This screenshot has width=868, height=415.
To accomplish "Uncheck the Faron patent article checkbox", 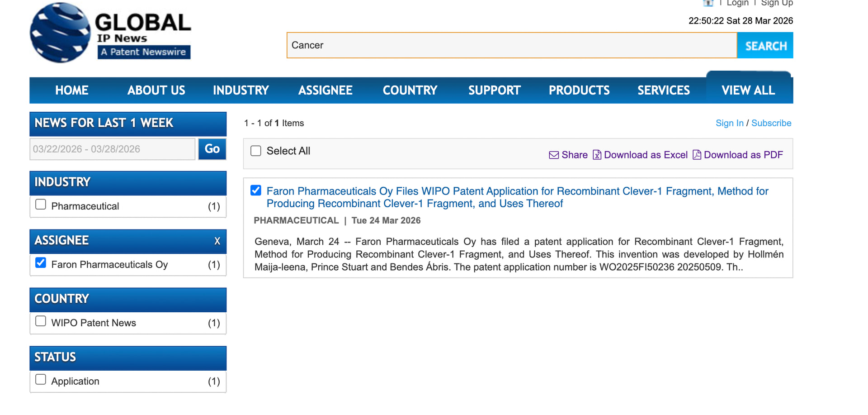I will point(256,191).
